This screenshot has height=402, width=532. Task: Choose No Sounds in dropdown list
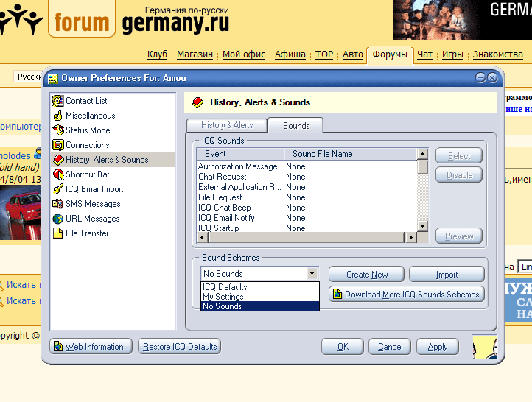point(260,306)
